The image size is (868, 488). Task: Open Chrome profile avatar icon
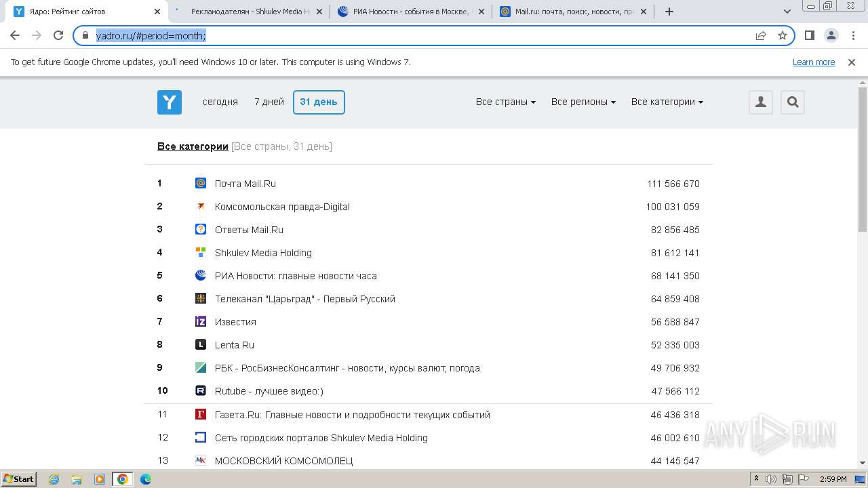pos(831,35)
